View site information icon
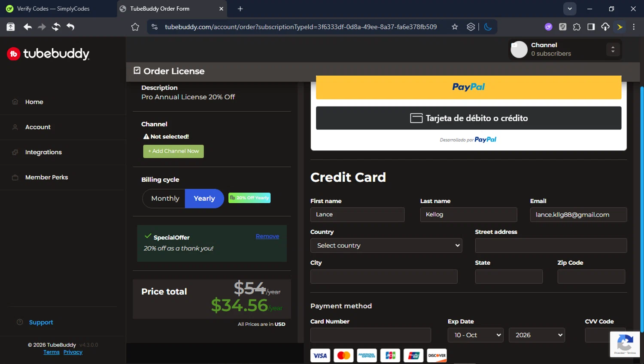 [155, 27]
